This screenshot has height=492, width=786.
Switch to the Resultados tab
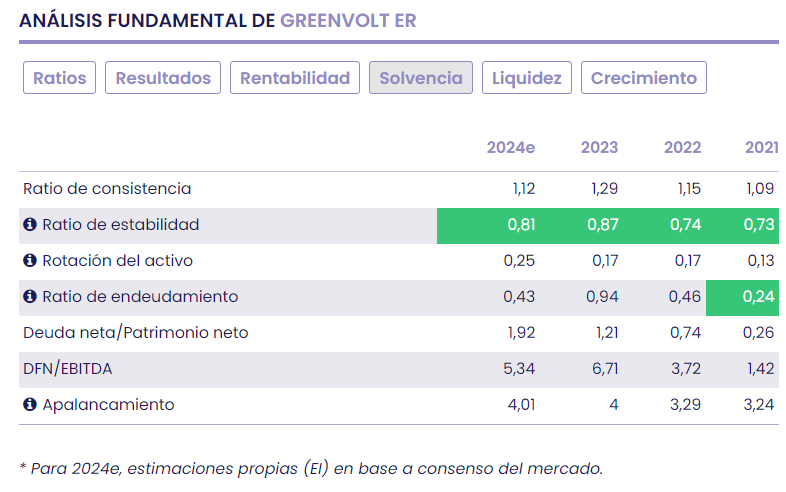[163, 78]
